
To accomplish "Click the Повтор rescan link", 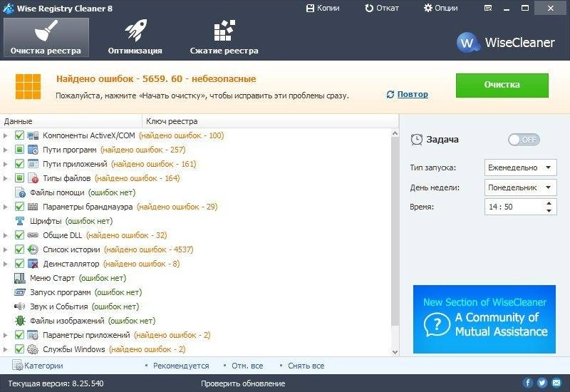I will (413, 94).
